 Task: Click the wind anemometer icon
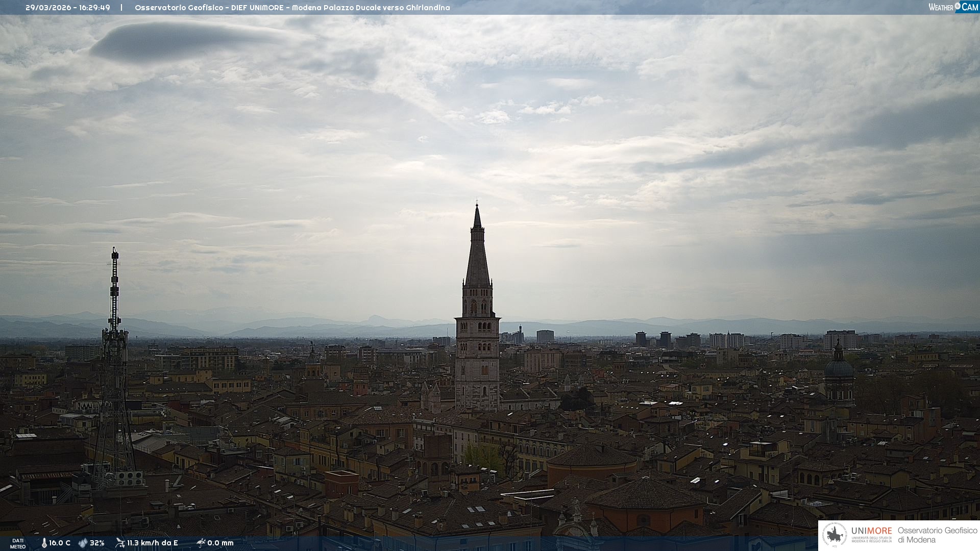coord(120,543)
